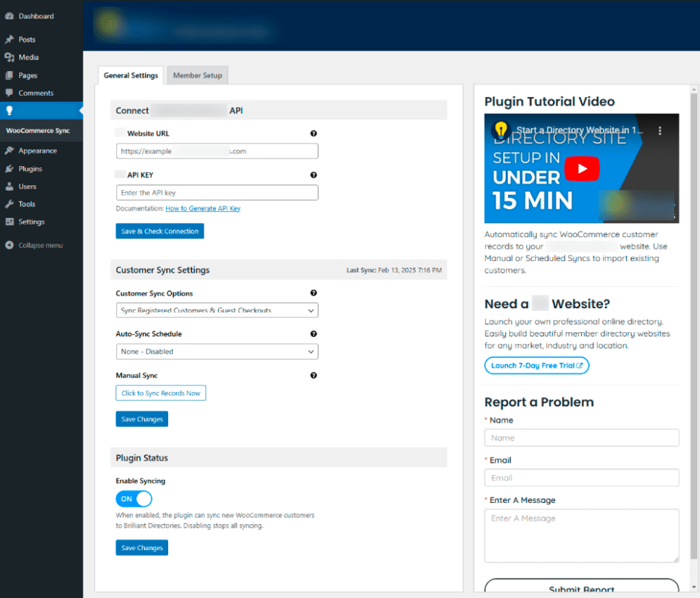
Task: Open Comments in the admin menu
Action: (x=36, y=93)
